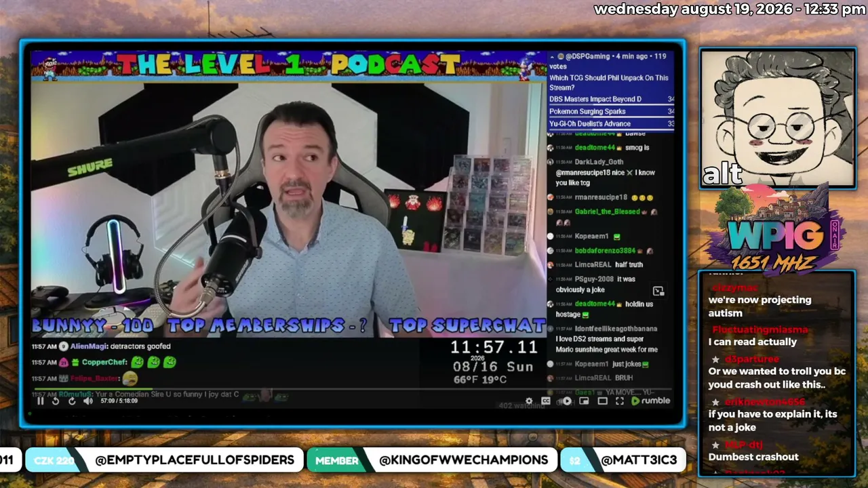Toggle the autoplay switch in the player
Viewport: 868px width, 488px height.
click(566, 401)
